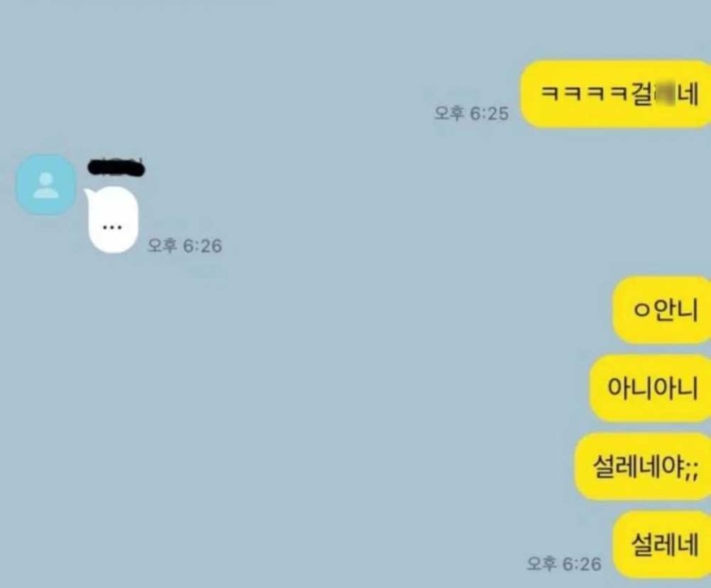The width and height of the screenshot is (711, 588).
Task: Select the ㅇ안니 message bubble
Action: pos(662,310)
